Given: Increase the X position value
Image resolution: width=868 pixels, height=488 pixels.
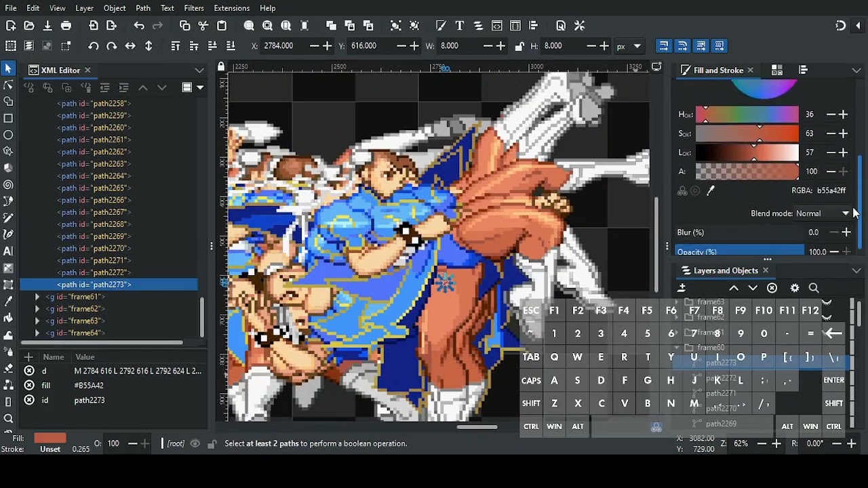Looking at the screenshot, I should click(x=328, y=46).
